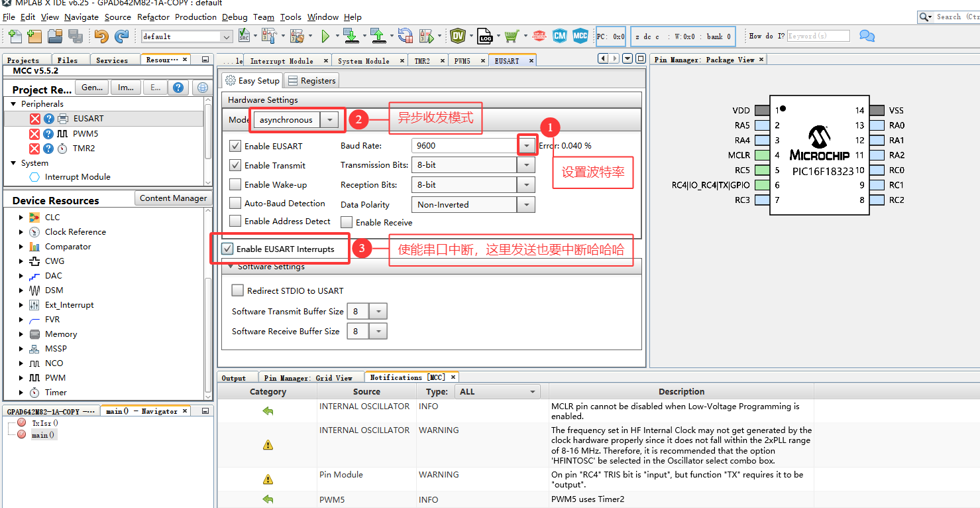Image resolution: width=980 pixels, height=508 pixels.
Task: Click RC4 TX pin 6 on package
Action: click(762, 185)
